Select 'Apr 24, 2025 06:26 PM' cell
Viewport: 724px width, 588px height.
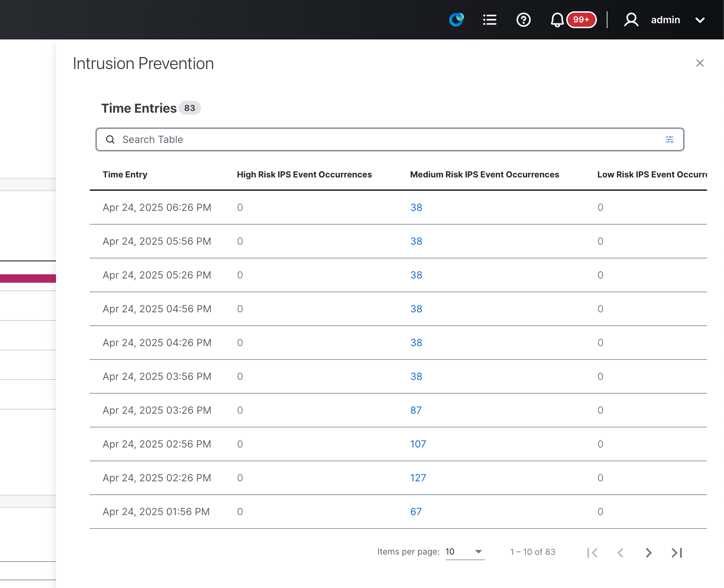coord(157,207)
